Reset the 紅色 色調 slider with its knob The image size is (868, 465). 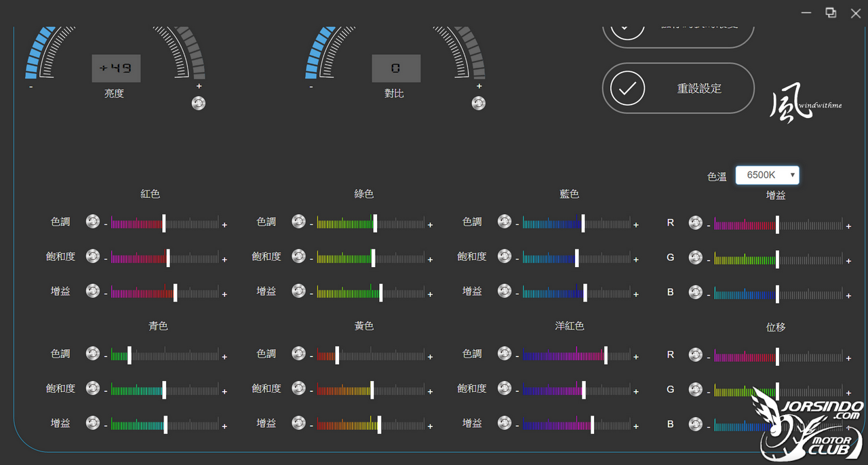[93, 222]
